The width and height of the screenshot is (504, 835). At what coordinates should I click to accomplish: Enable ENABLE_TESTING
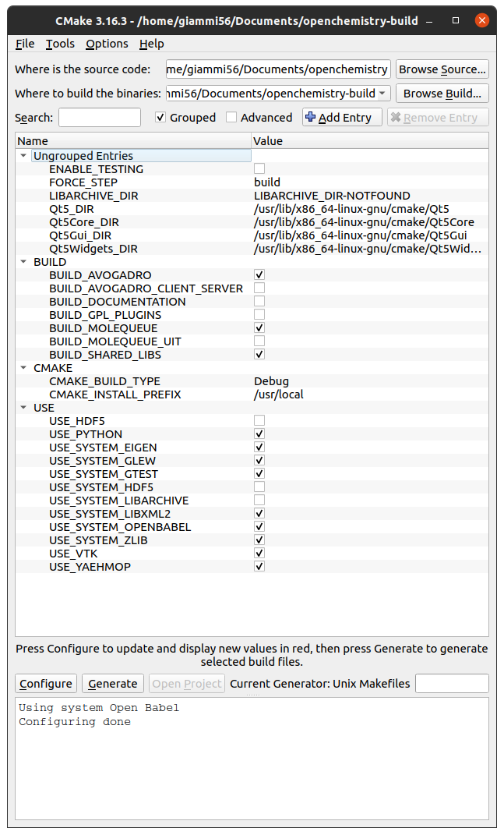pos(259,168)
